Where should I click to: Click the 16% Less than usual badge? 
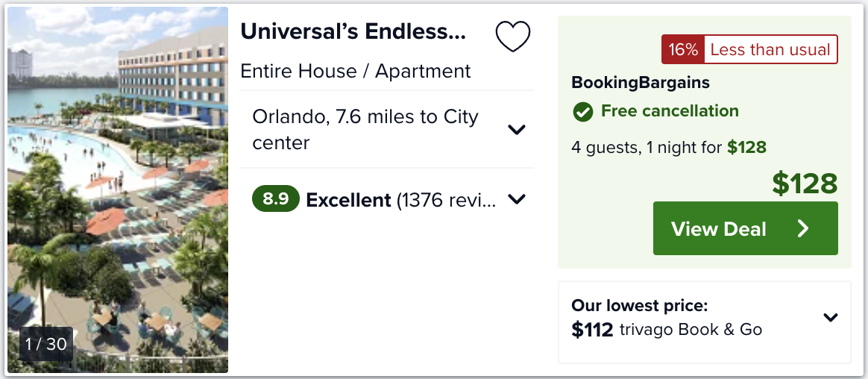pyautogui.click(x=749, y=49)
